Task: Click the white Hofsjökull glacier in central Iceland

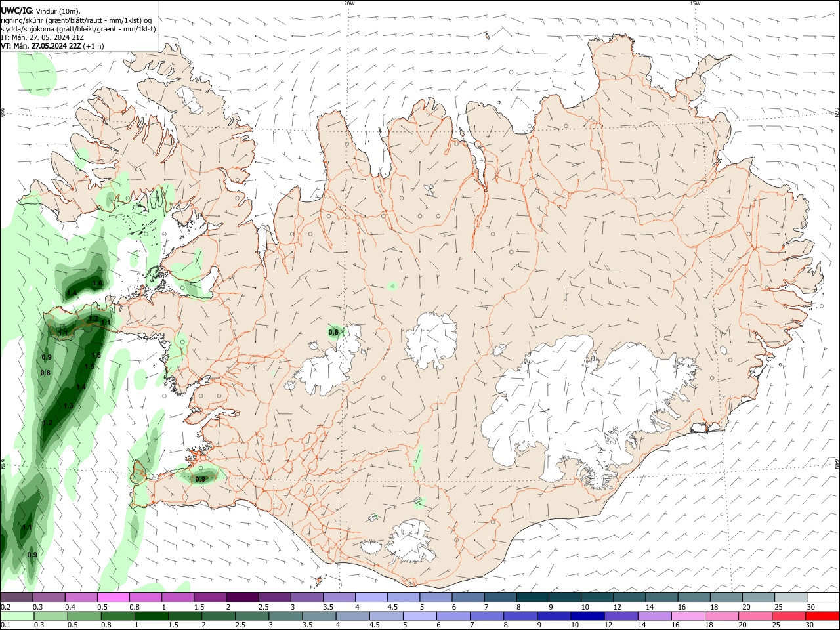Action: pyautogui.click(x=431, y=340)
